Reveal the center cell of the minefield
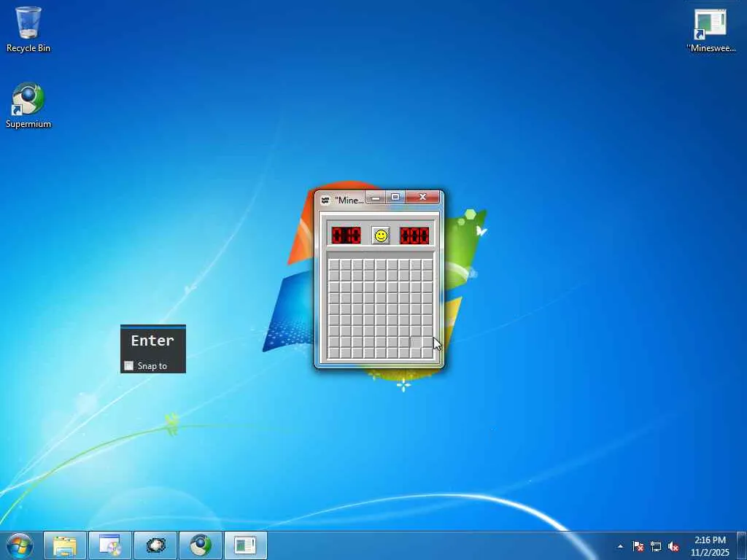The height and width of the screenshot is (560, 747). tap(381, 308)
